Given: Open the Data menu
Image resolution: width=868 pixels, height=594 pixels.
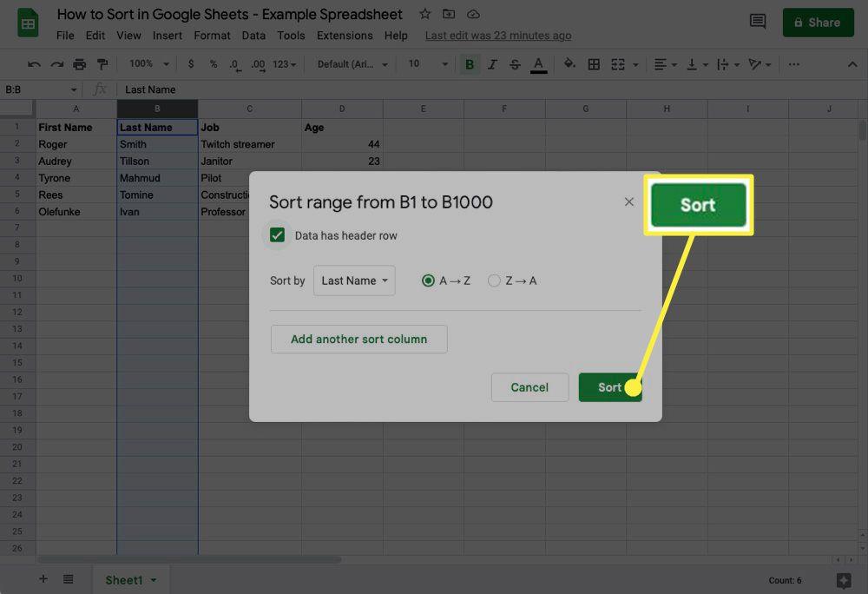Looking at the screenshot, I should (253, 36).
